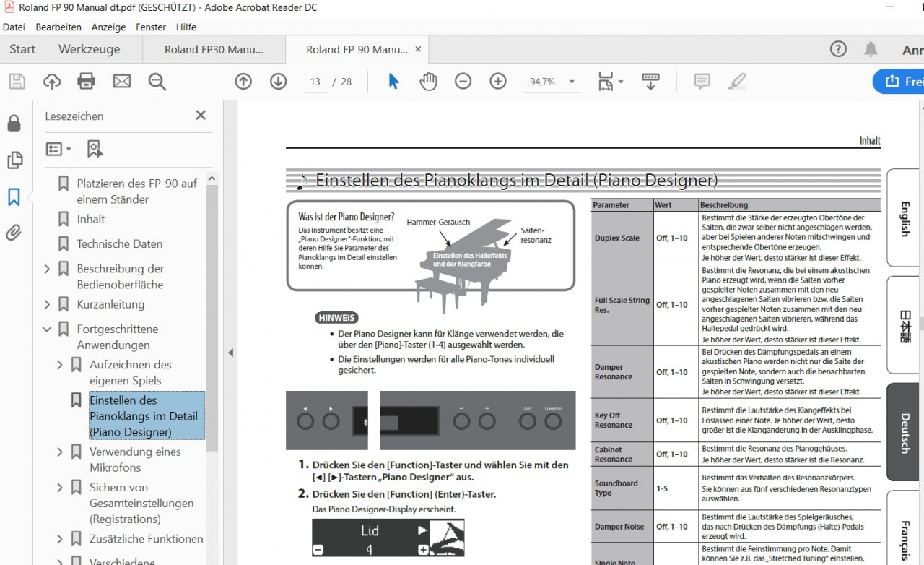Select Einstellen des Pianoklangs im Detail bookmark
This screenshot has width=924, height=565.
[147, 416]
